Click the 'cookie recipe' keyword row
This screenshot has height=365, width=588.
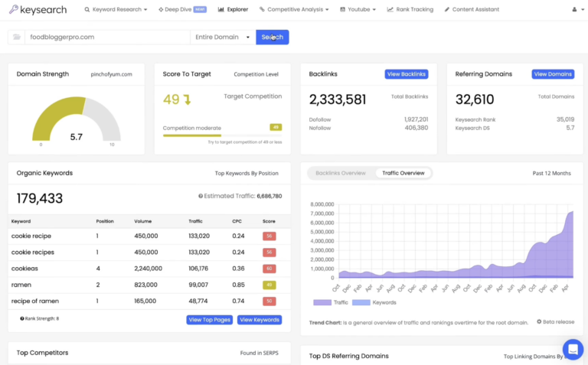[149, 236]
